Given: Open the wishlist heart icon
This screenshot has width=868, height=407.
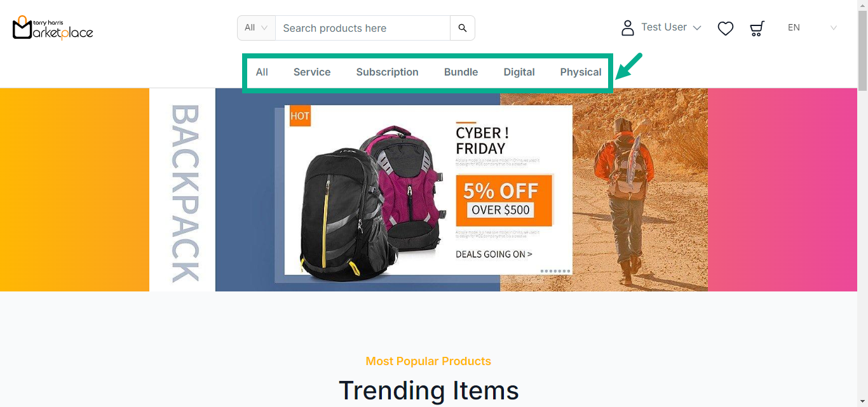Looking at the screenshot, I should pyautogui.click(x=726, y=29).
